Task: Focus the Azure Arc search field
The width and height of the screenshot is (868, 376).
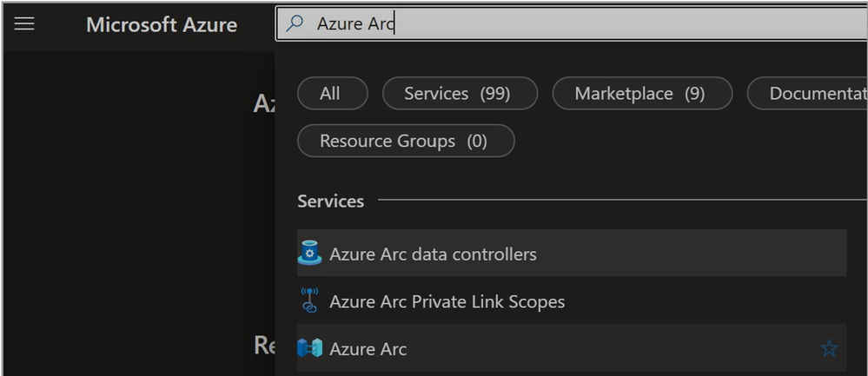Action: pos(572,23)
